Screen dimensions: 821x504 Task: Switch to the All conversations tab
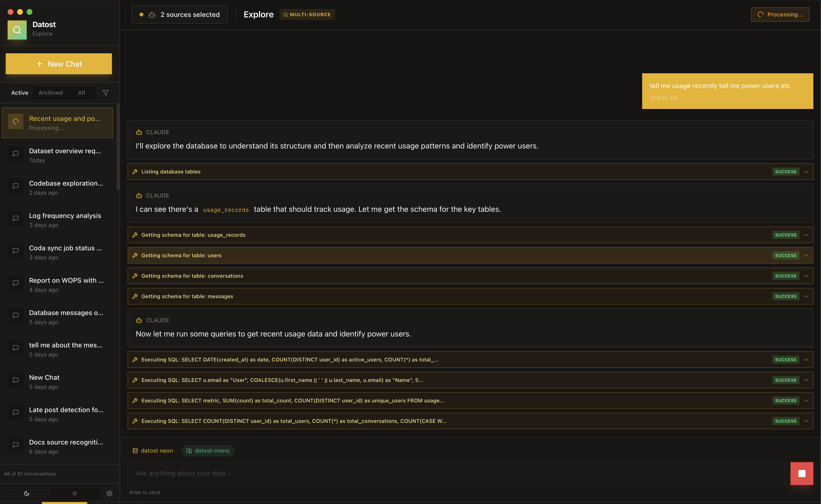click(x=81, y=93)
